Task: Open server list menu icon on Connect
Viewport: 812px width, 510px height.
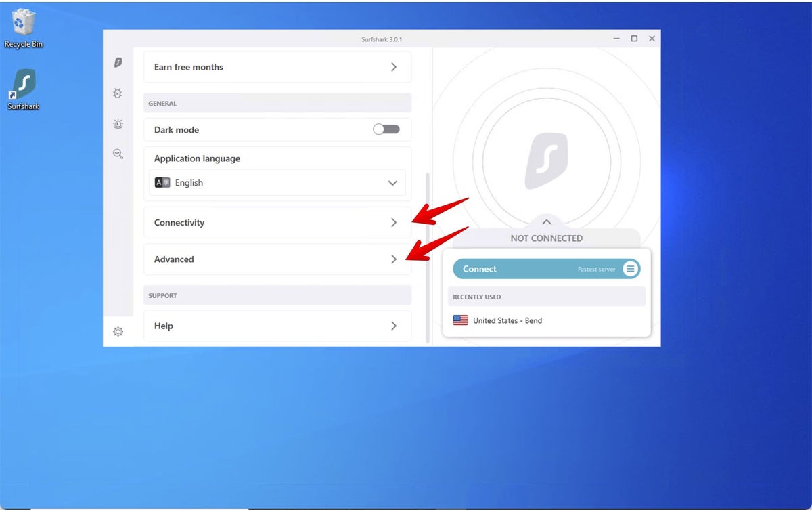Action: tap(630, 269)
